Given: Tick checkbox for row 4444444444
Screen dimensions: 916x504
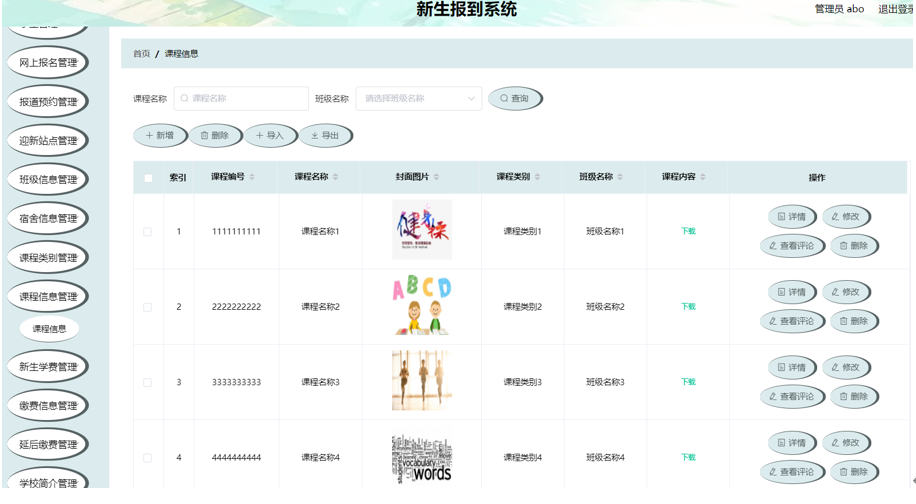Looking at the screenshot, I should (148, 458).
